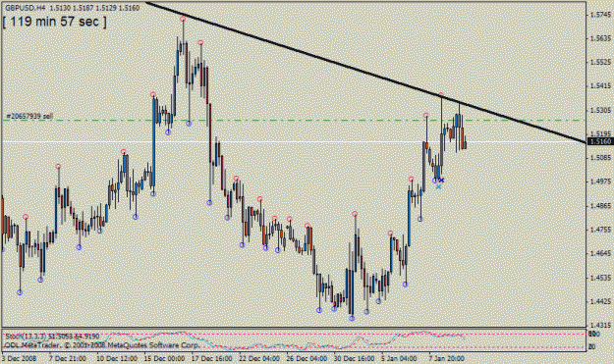Click the dark blue cross marker near 1.4975
Image resolution: width=614 pixels, height=364 pixels.
coord(442,181)
